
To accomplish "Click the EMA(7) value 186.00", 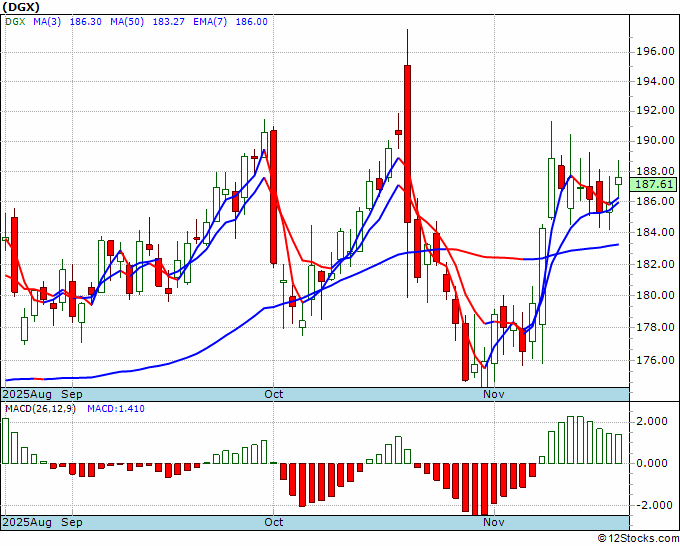I will pyautogui.click(x=252, y=22).
